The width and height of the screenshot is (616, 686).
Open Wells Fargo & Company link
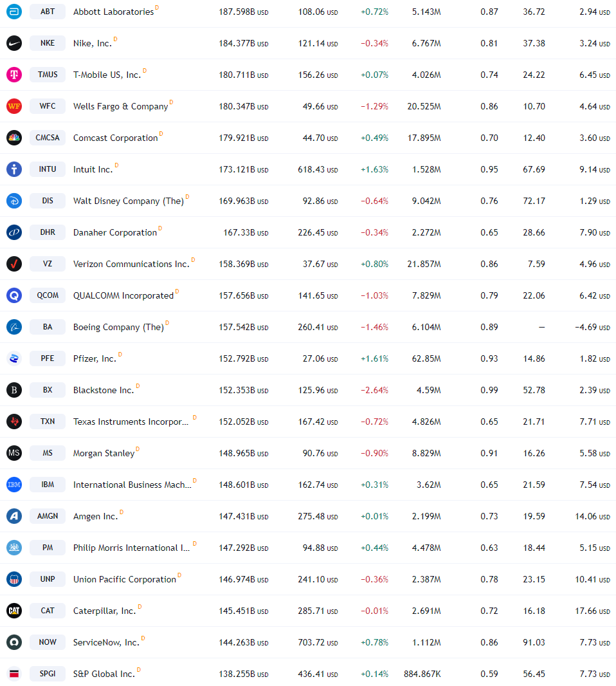click(121, 106)
